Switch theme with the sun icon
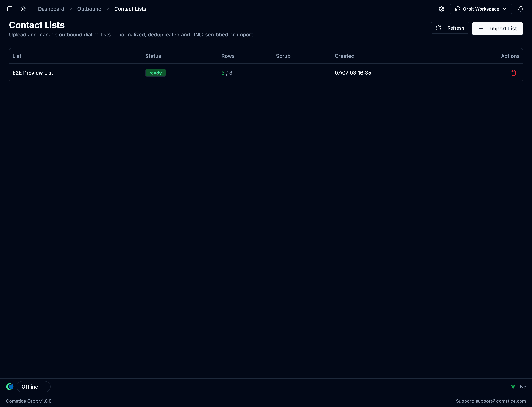The width and height of the screenshot is (532, 407). [23, 9]
